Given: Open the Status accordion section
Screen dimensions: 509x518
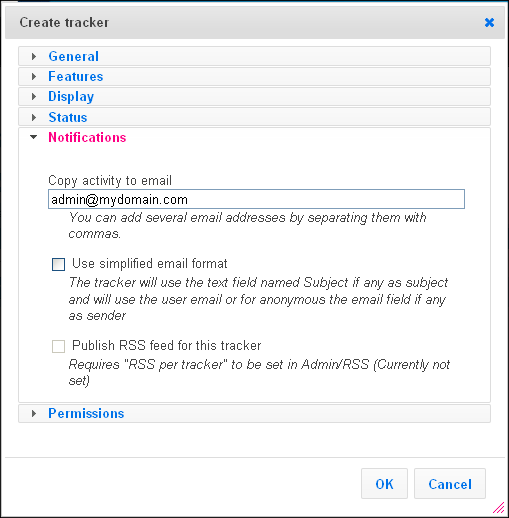Looking at the screenshot, I should tap(254, 117).
